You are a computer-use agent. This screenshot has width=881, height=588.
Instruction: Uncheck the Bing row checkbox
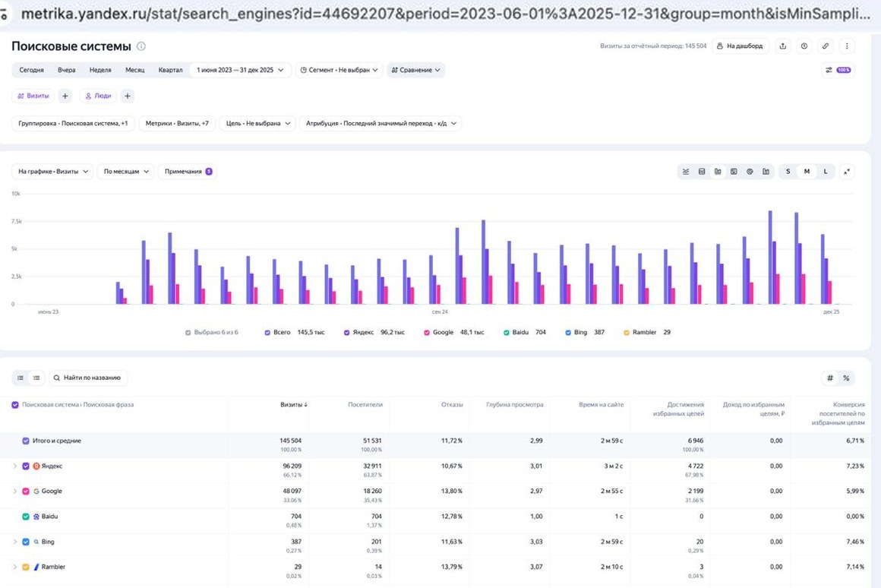pyautogui.click(x=26, y=542)
